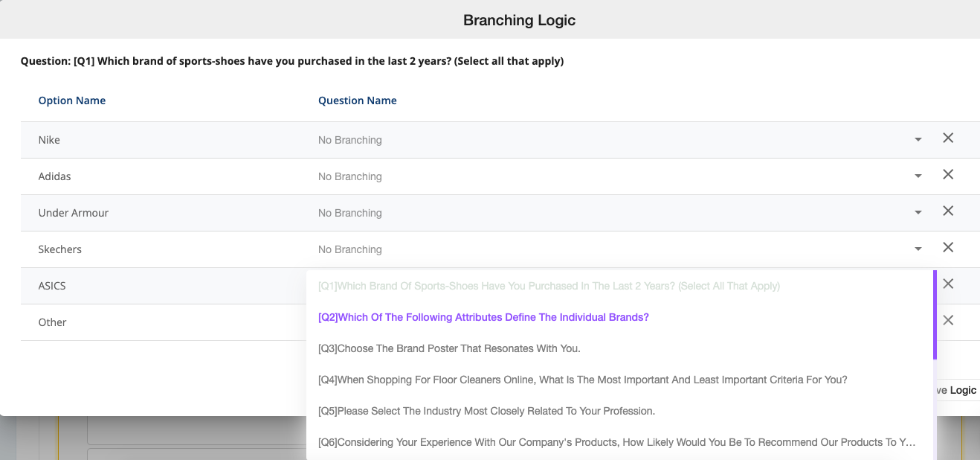Click the ASICS option name
The height and width of the screenshot is (460, 980).
coord(52,286)
